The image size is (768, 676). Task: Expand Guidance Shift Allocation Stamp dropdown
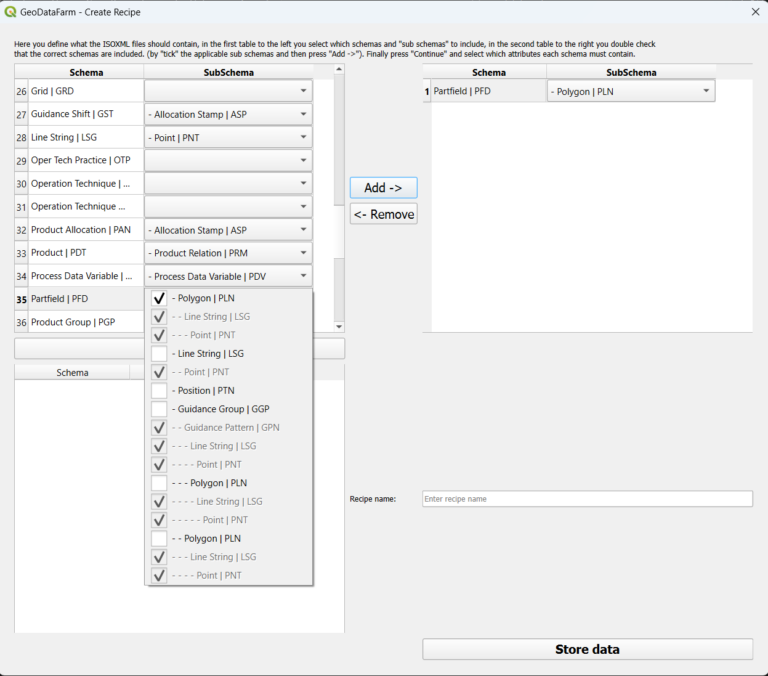(228, 115)
